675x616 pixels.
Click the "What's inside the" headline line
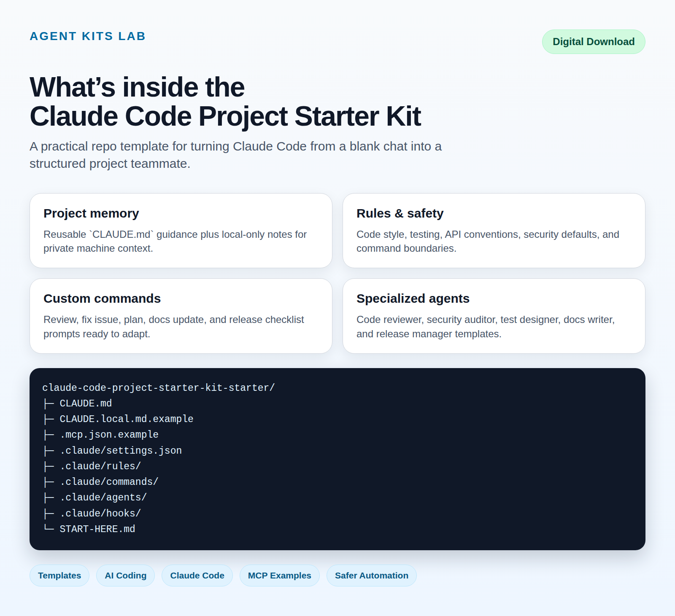click(x=137, y=87)
